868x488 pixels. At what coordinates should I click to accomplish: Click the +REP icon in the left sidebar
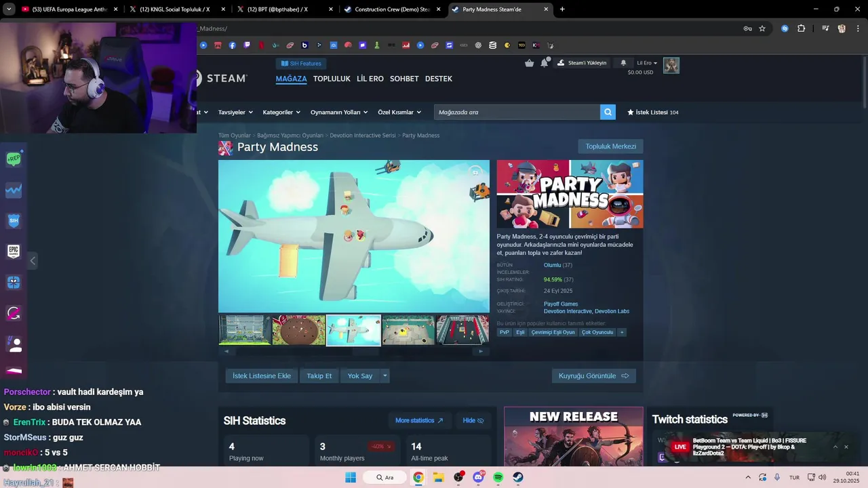pyautogui.click(x=14, y=159)
